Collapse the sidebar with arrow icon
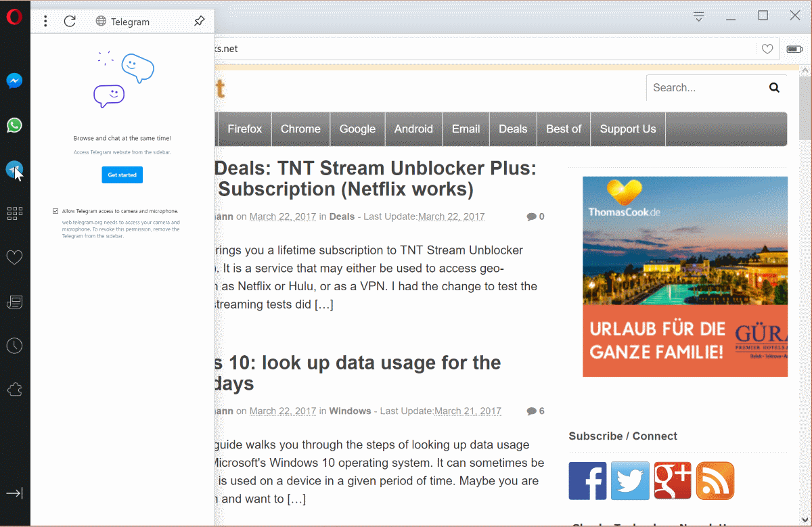Screen dimensions: 812x527 pos(14,493)
